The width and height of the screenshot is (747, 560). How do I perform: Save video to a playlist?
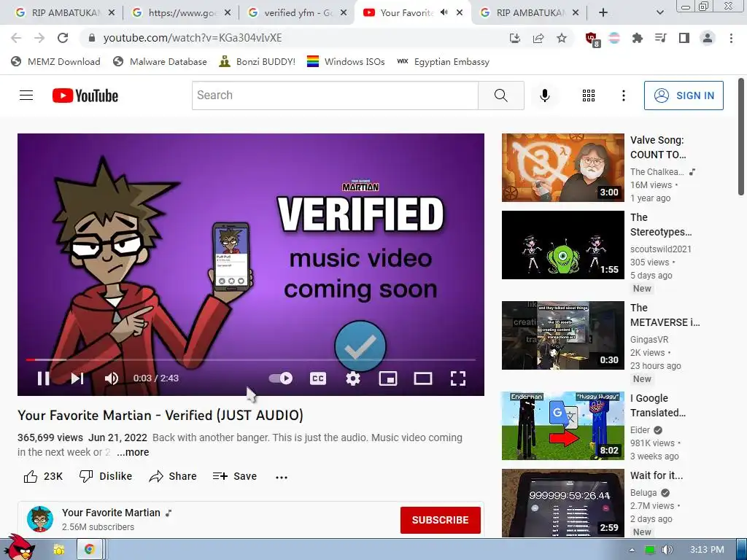235,476
